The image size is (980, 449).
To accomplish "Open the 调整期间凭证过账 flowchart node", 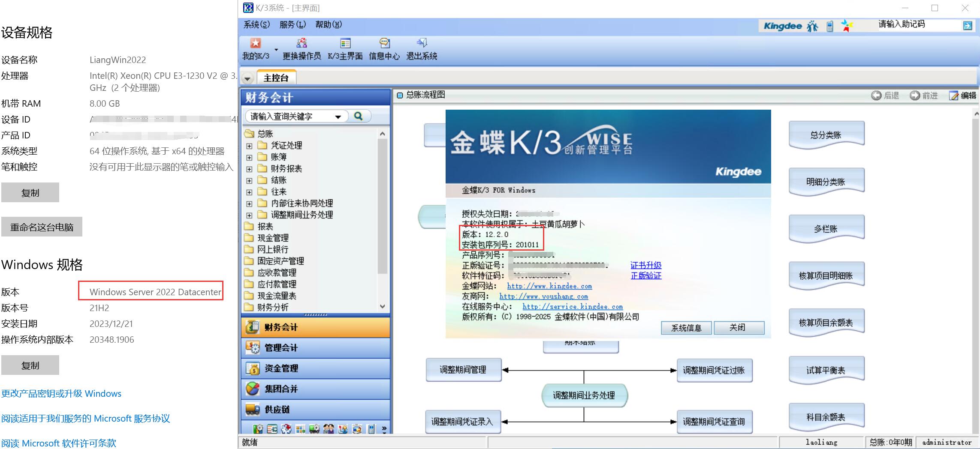I will click(x=714, y=370).
